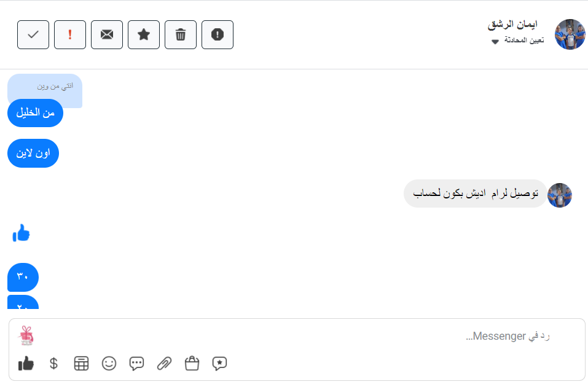Expand the تعيين المحادثة dropdown
The image size is (588, 387).
495,41
